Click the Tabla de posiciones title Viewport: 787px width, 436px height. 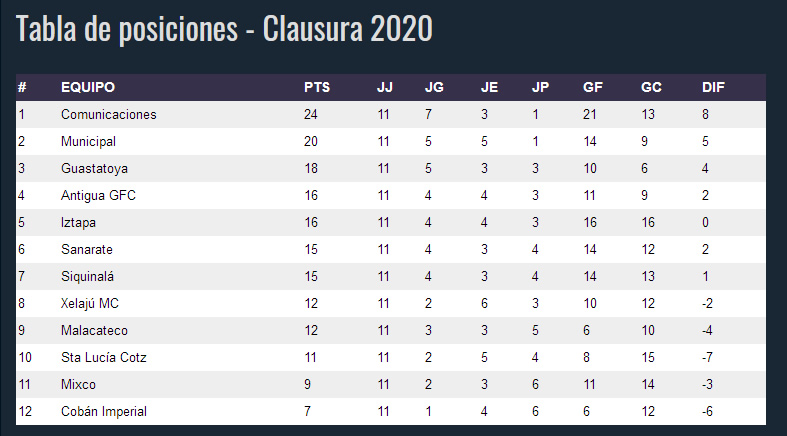coord(224,29)
